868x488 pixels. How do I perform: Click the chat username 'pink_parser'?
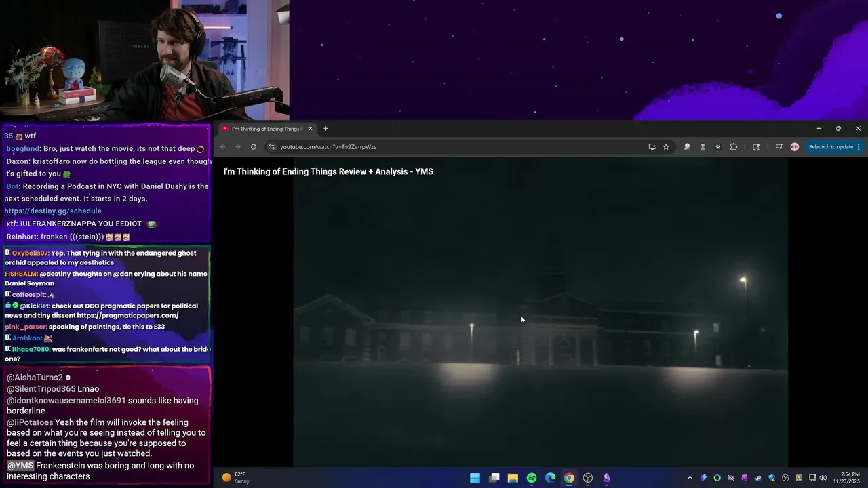coord(25,327)
